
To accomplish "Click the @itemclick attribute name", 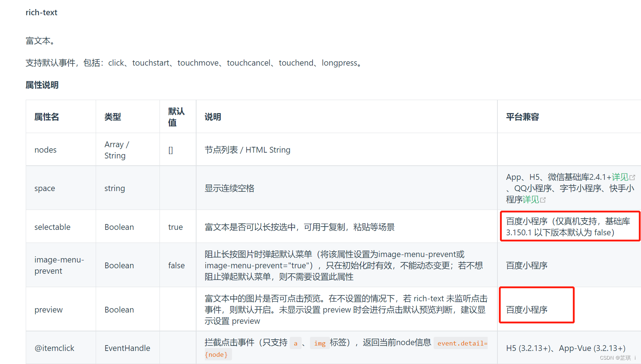I will (x=54, y=348).
